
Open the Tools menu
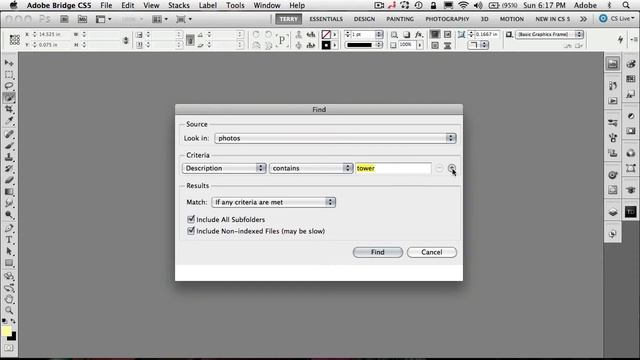point(235,5)
